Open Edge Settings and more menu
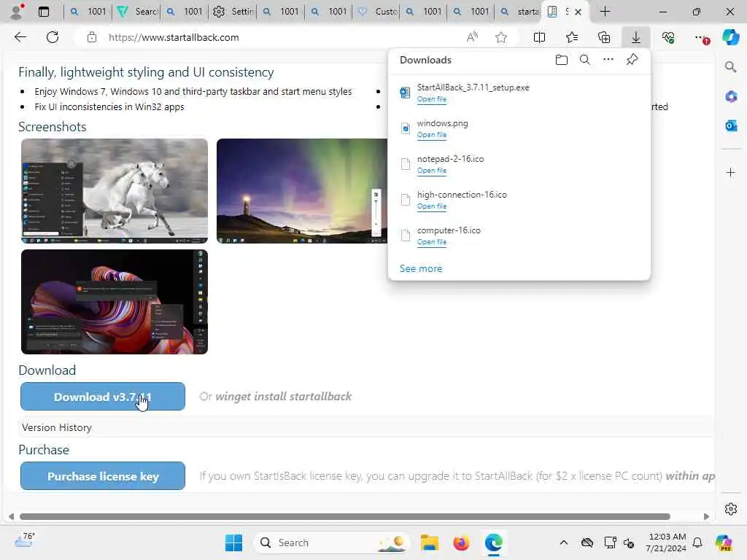747x560 pixels. tap(701, 37)
